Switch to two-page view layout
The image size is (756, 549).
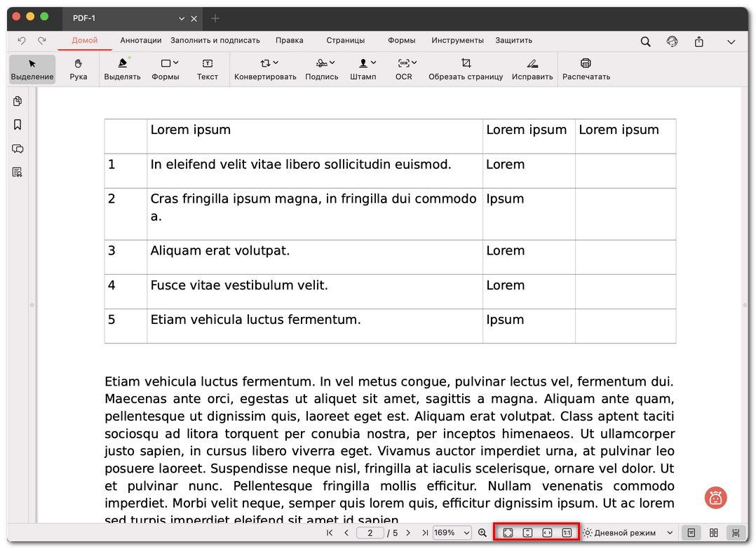tap(713, 533)
